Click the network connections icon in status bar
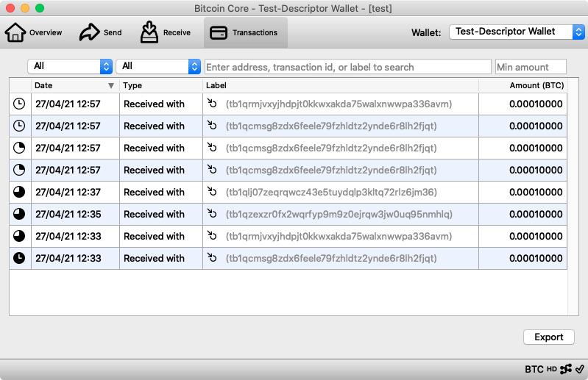The width and height of the screenshot is (588, 380). [565, 369]
